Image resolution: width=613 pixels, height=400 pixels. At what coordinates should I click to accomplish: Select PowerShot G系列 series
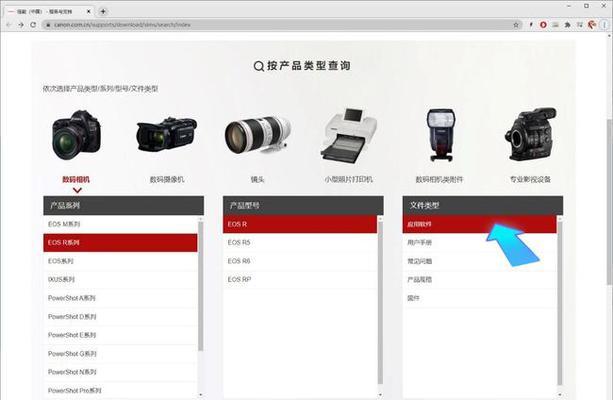(120, 354)
